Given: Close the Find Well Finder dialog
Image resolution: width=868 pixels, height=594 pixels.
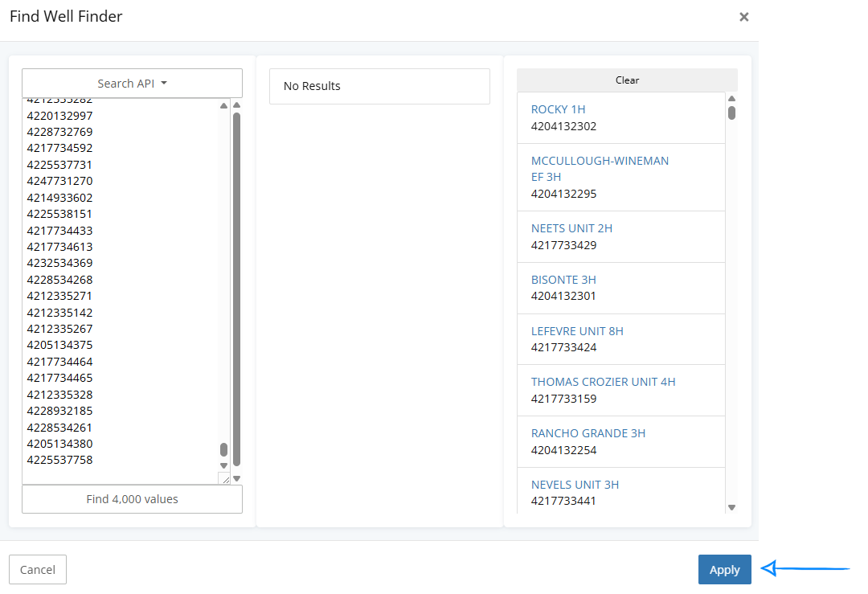Looking at the screenshot, I should [x=743, y=16].
